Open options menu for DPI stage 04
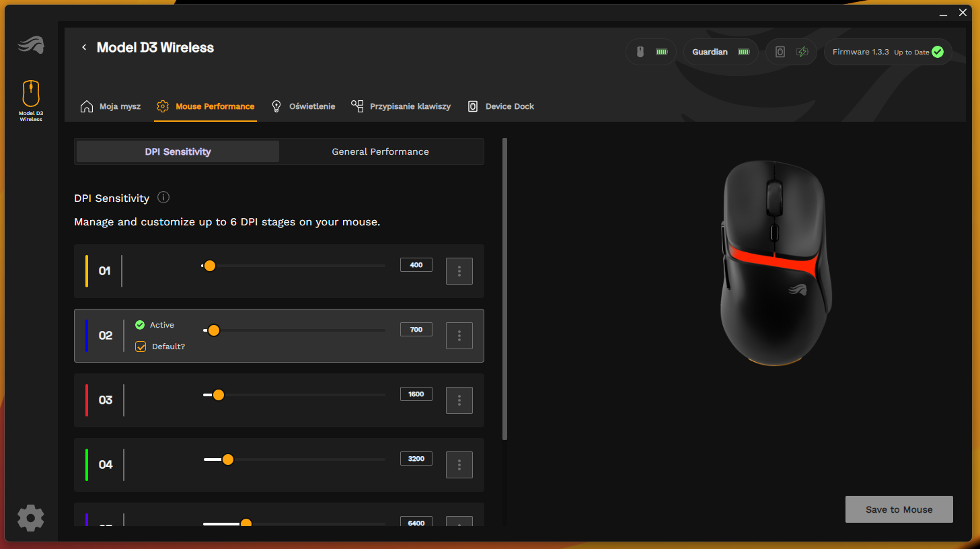980x549 pixels. pos(459,465)
